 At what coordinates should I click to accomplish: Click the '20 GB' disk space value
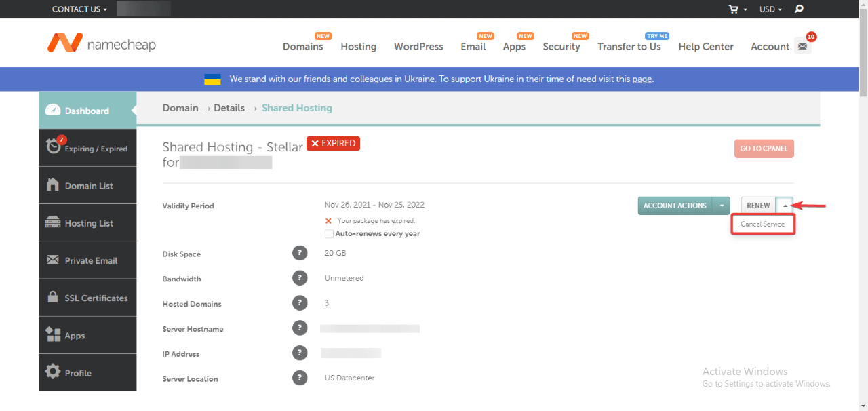click(x=336, y=253)
